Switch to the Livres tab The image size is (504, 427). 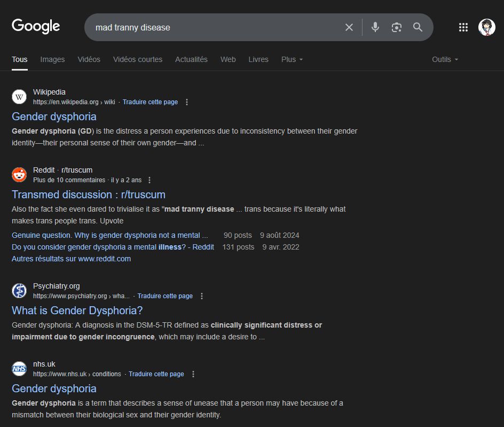pyautogui.click(x=258, y=59)
